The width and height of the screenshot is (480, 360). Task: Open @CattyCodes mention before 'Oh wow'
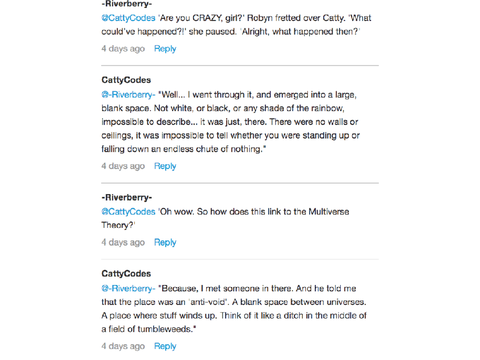click(128, 212)
